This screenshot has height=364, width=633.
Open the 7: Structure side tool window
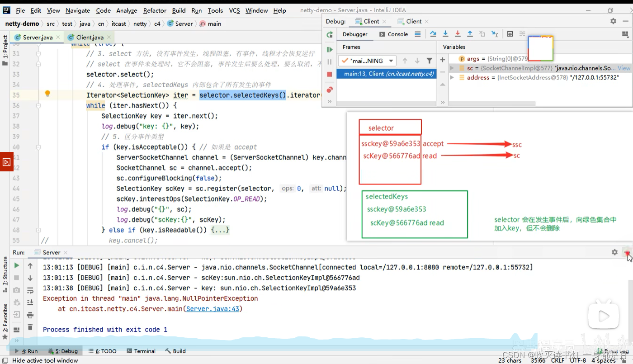tap(5, 275)
